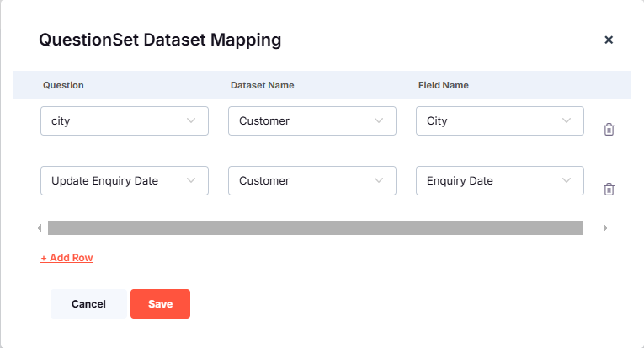Click the scrollbar right arrow
Image resolution: width=644 pixels, height=348 pixels.
coord(605,228)
